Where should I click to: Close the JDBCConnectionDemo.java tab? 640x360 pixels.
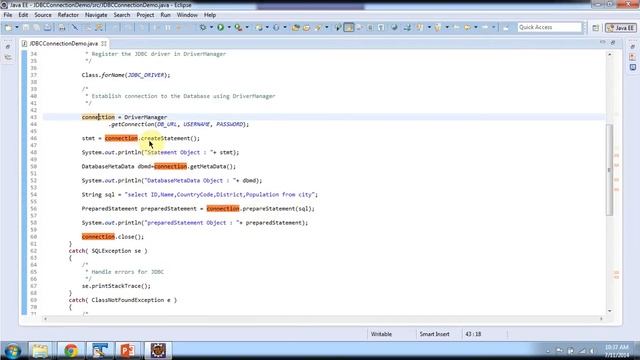click(104, 43)
